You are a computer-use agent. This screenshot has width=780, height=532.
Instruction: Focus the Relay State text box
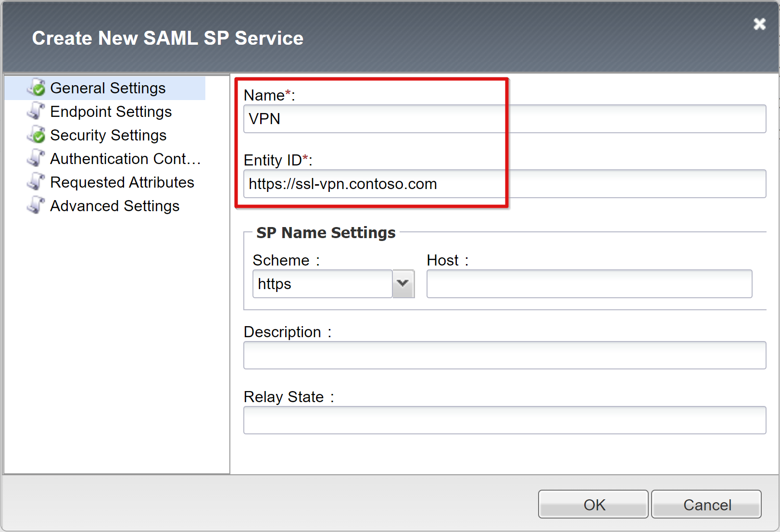tap(504, 420)
